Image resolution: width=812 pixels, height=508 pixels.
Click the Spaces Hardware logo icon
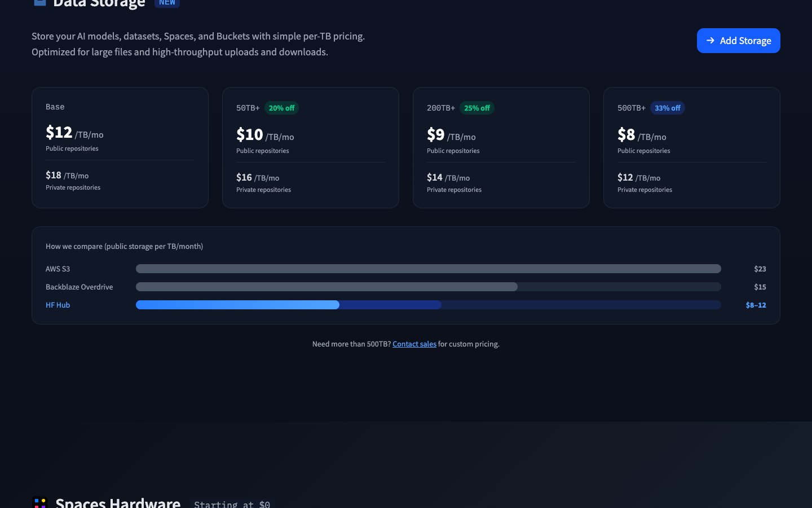(x=39, y=502)
